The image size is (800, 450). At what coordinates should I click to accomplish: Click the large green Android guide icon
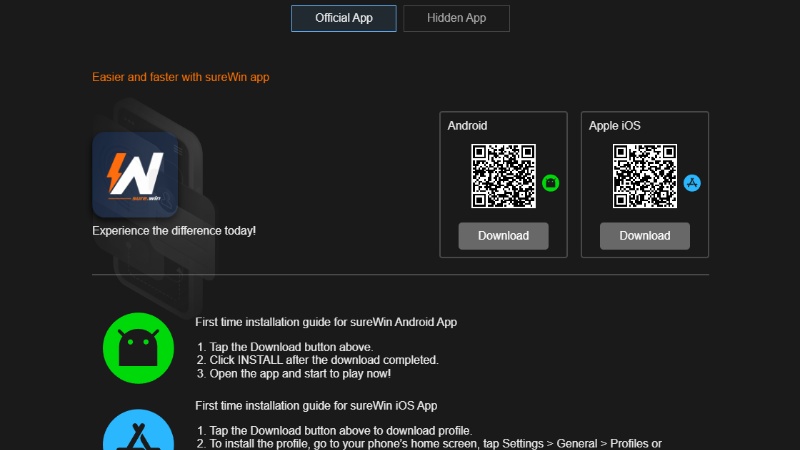[x=138, y=348]
